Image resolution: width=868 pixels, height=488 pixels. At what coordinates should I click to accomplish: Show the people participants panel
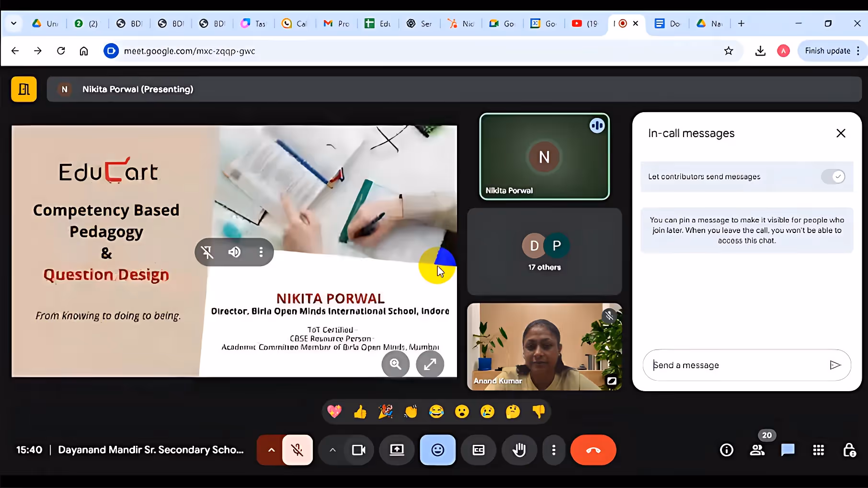[x=757, y=450]
